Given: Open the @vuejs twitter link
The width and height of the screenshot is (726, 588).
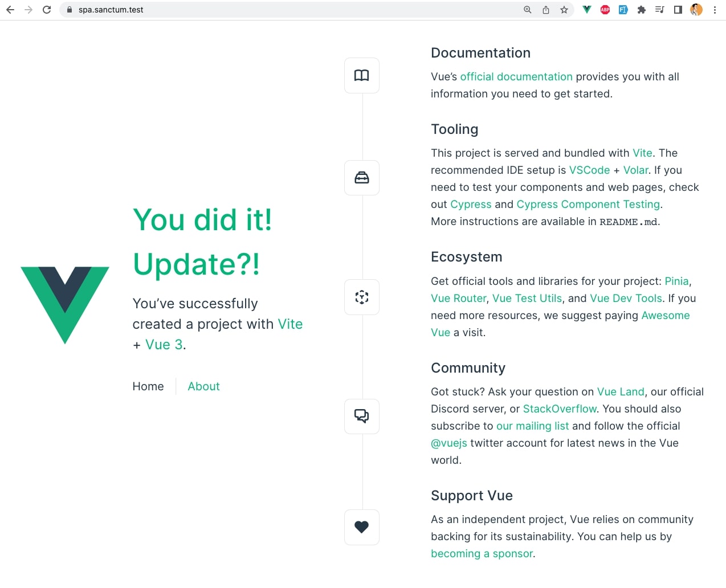Looking at the screenshot, I should point(449,443).
